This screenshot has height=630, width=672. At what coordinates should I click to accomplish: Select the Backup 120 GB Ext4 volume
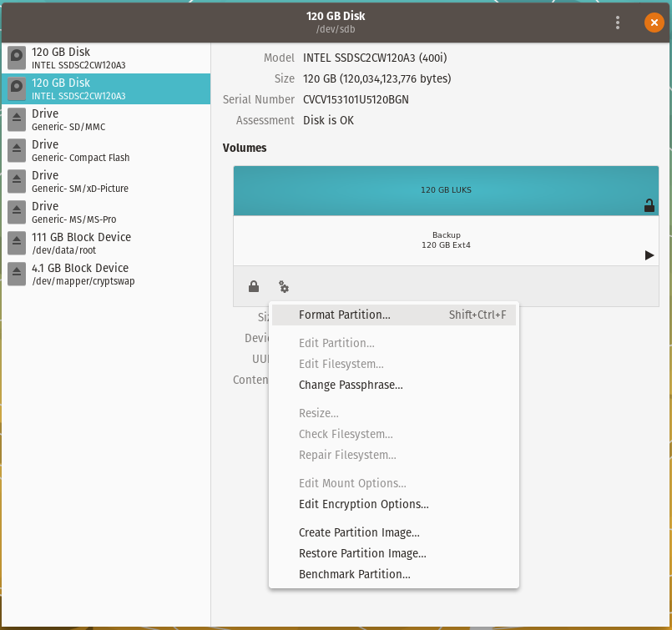point(445,240)
